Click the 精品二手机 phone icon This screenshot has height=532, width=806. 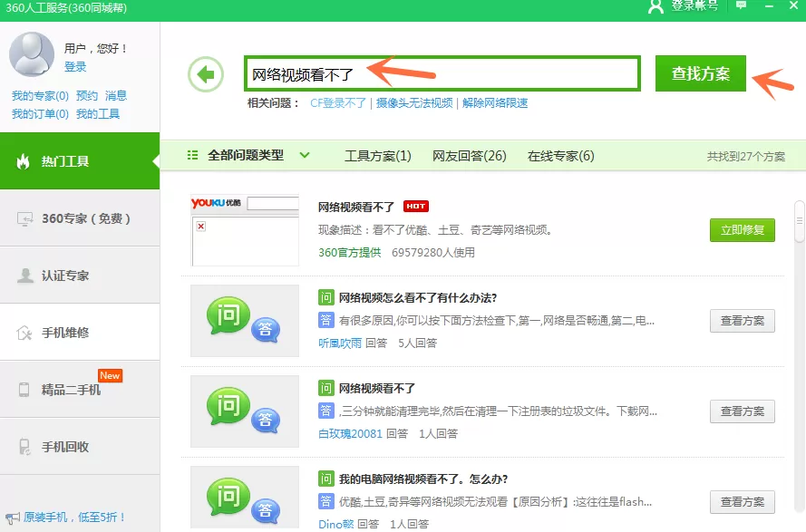tap(24, 390)
